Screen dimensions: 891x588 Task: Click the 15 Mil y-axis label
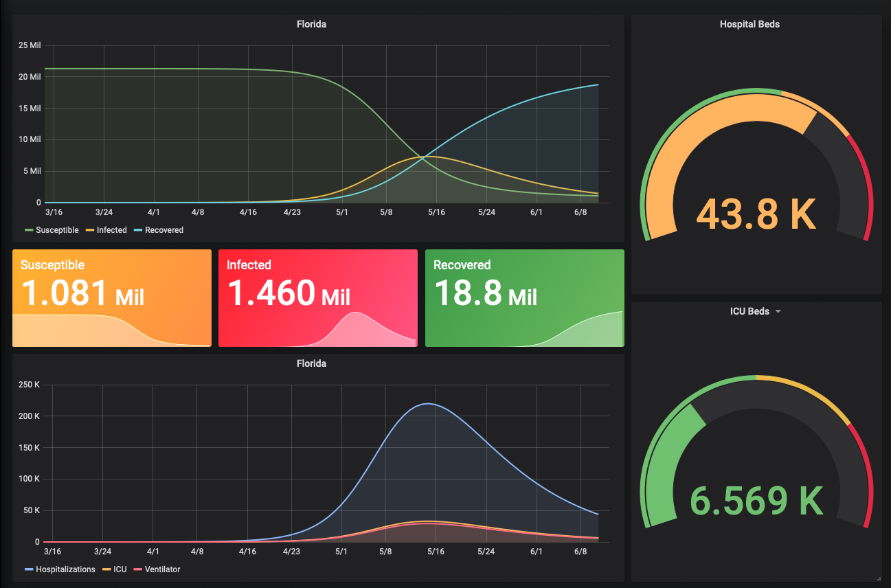[x=30, y=109]
